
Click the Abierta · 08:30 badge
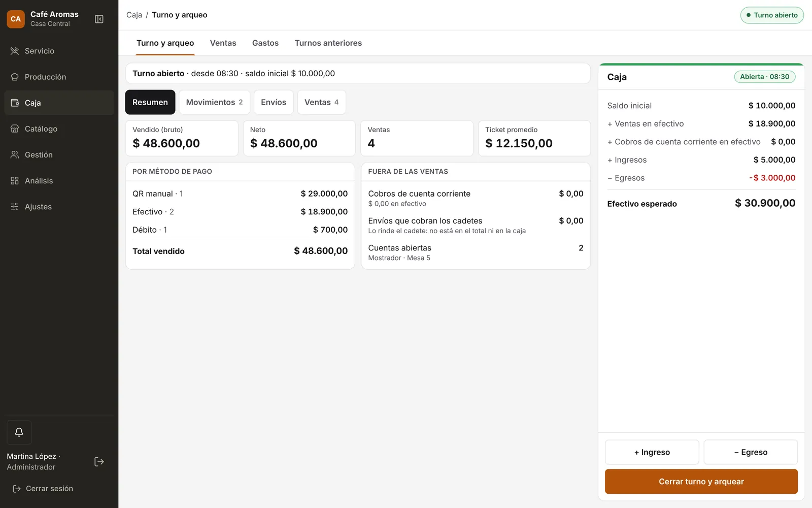pyautogui.click(x=765, y=77)
